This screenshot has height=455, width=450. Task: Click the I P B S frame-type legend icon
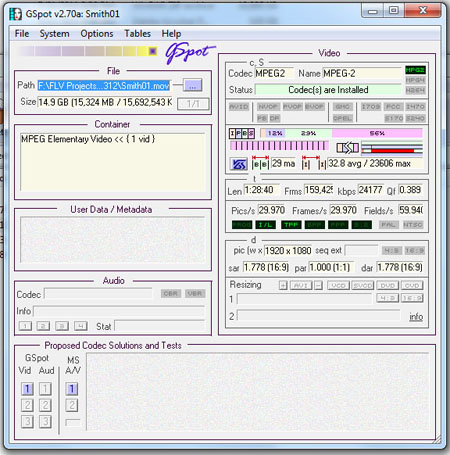(242, 133)
